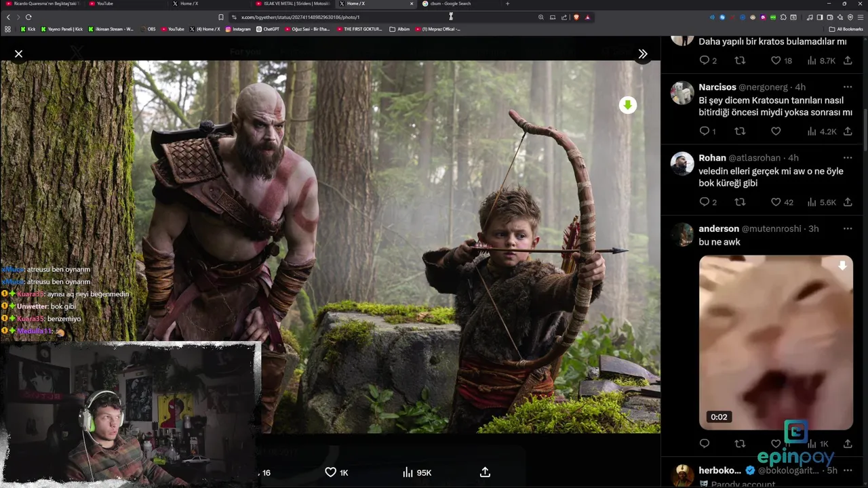Image resolution: width=868 pixels, height=488 pixels.
Task: Collapse the reply sidebar with double-chevron icon
Action: pos(643,54)
